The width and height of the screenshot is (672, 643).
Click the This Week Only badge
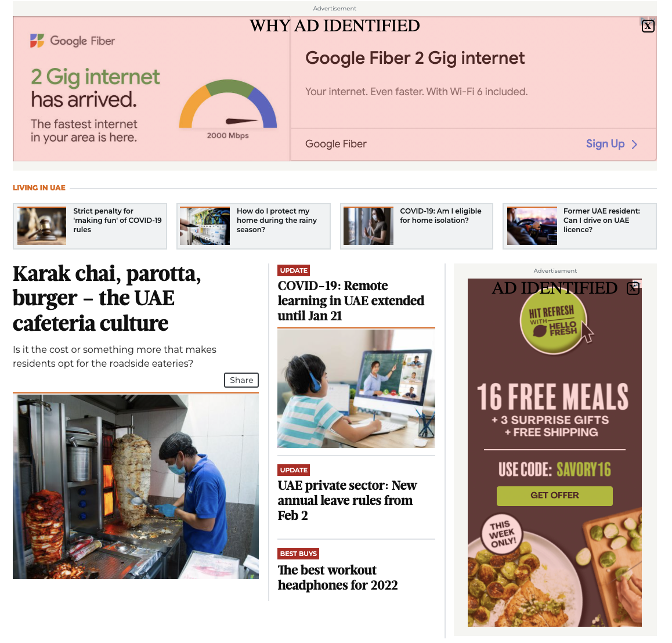click(x=501, y=534)
